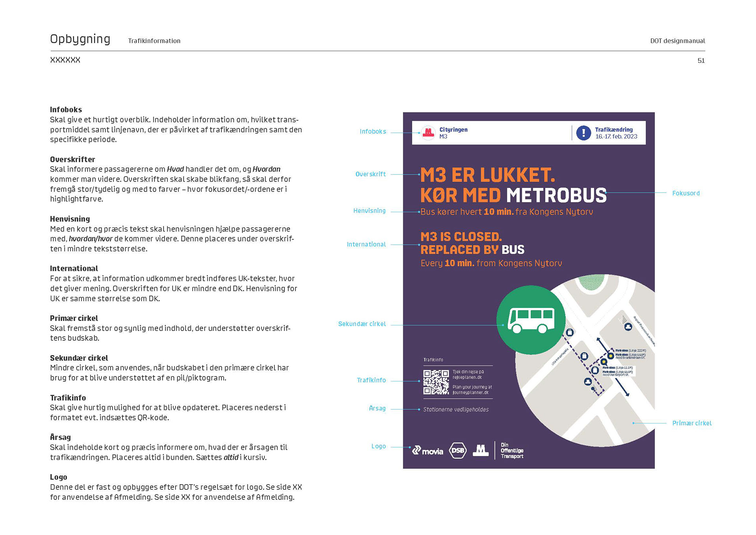The width and height of the screenshot is (756, 535).
Task: Click the Stationerne vedligeholdes cause text
Action: coord(456,410)
